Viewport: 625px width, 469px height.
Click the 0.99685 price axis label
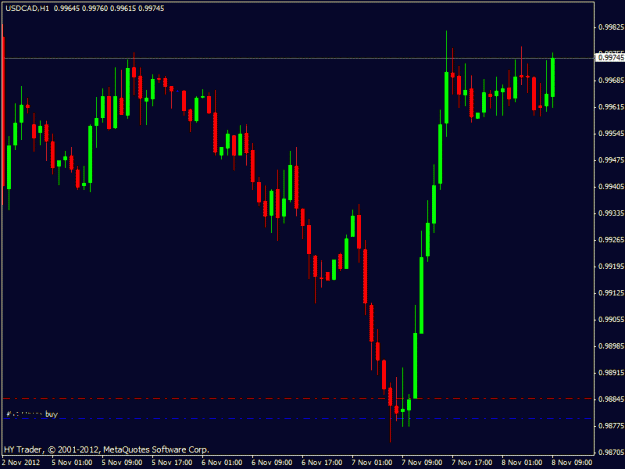click(x=611, y=80)
